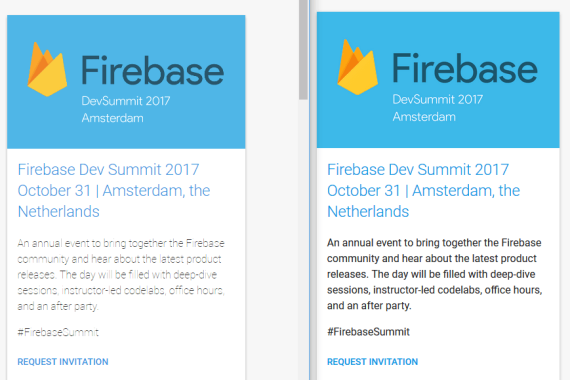This screenshot has height=380, width=570.
Task: Click the Firebase wordmark in left banner
Action: click(152, 70)
